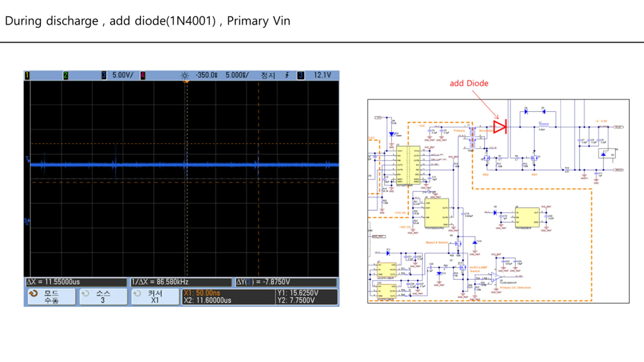
Task: Click the 1/ΔX = 86.580kHz readout
Action: pyautogui.click(x=181, y=282)
